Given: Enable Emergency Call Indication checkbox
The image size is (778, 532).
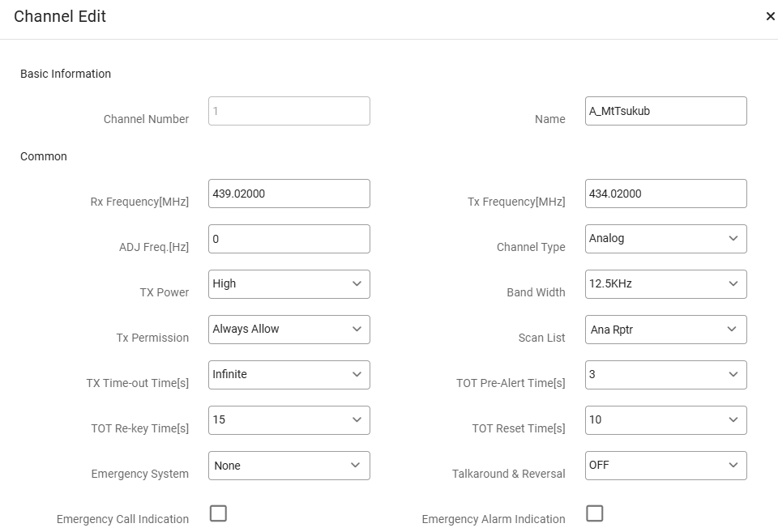Looking at the screenshot, I should click(x=218, y=513).
